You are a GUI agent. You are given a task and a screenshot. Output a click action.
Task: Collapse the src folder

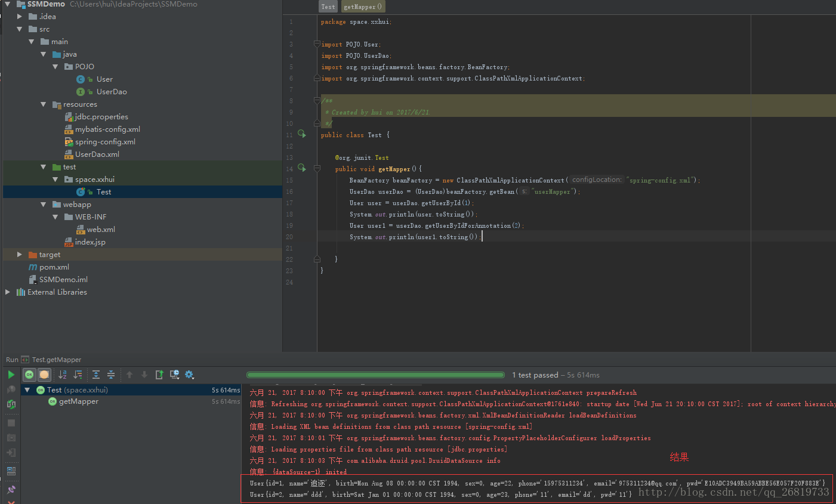(x=20, y=29)
